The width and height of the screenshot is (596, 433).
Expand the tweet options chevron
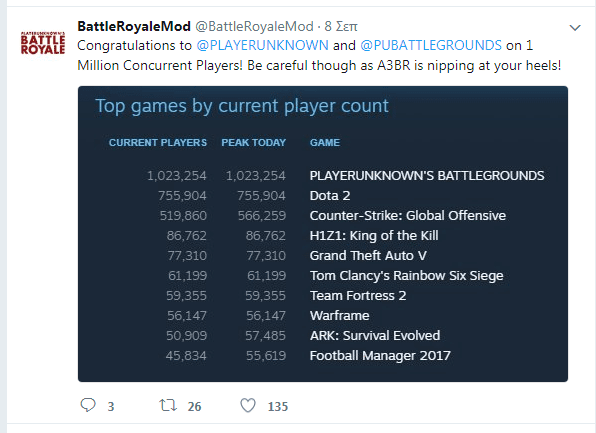click(575, 27)
